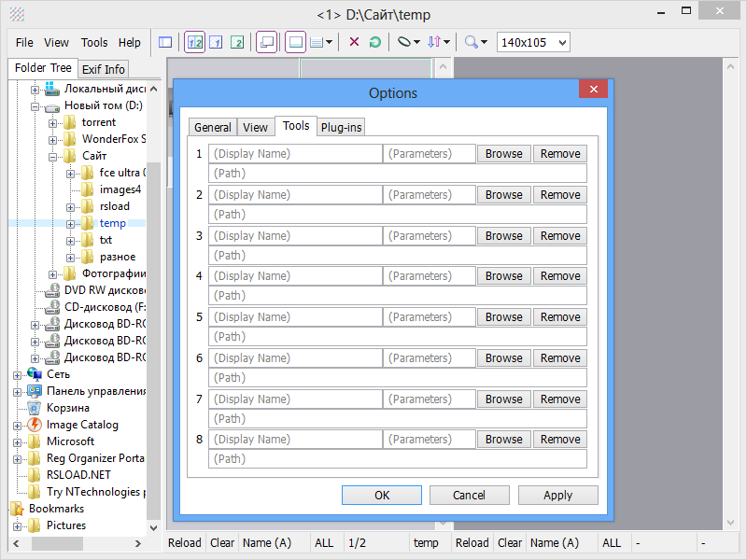Open the list view style dropdown arrow
747x560 pixels.
[329, 42]
